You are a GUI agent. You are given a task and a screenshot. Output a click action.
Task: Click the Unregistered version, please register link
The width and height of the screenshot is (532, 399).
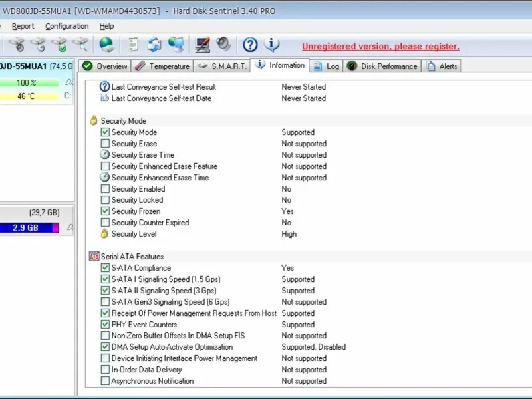(380, 46)
